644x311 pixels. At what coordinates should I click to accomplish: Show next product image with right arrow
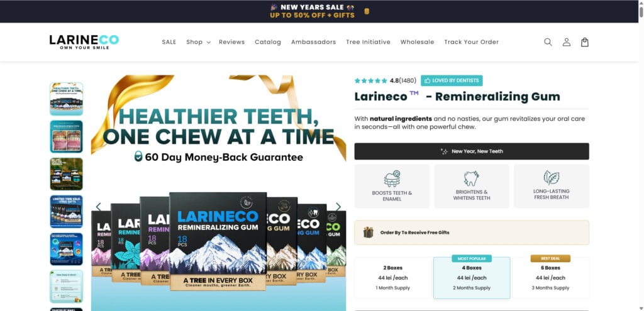click(x=338, y=206)
